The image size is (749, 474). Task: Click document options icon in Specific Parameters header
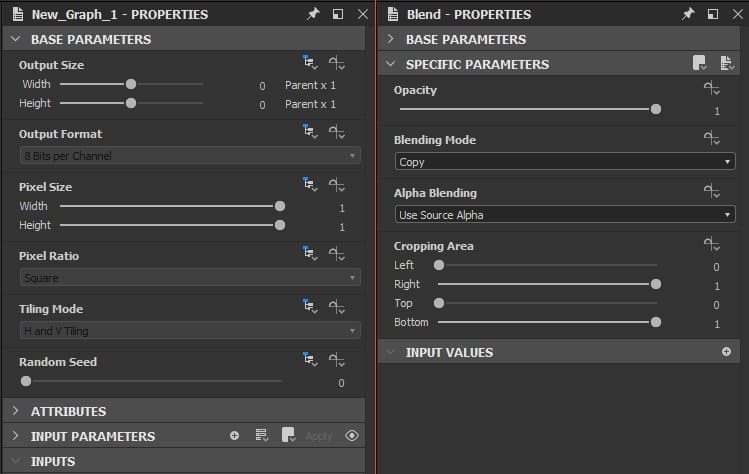click(x=727, y=63)
